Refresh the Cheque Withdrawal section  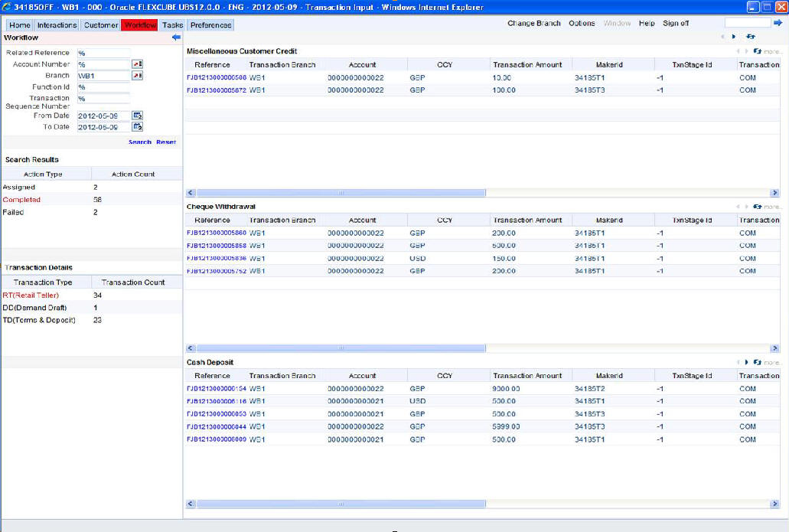[x=757, y=207]
